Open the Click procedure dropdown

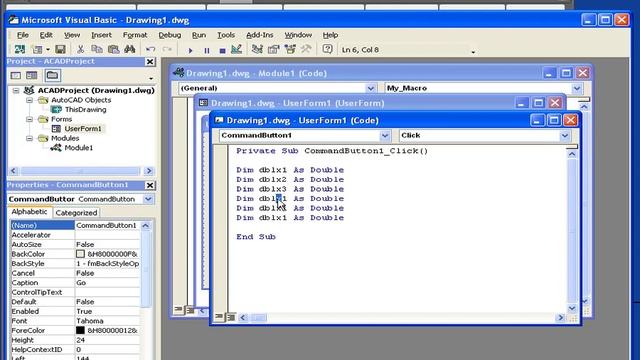click(564, 136)
